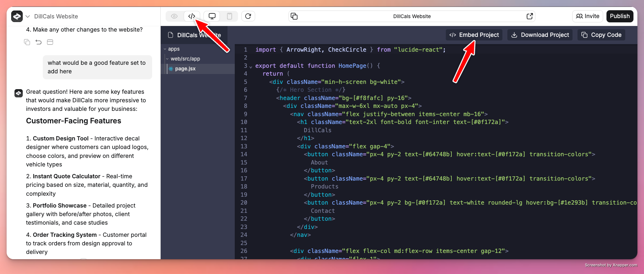Click the Copy Code button
The height and width of the screenshot is (274, 644).
[x=601, y=35]
